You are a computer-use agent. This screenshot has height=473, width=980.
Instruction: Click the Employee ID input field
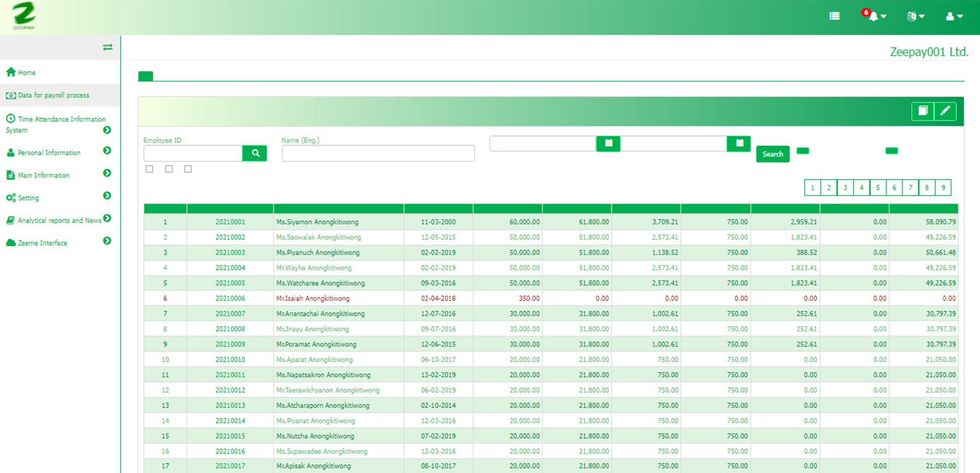[x=193, y=153]
